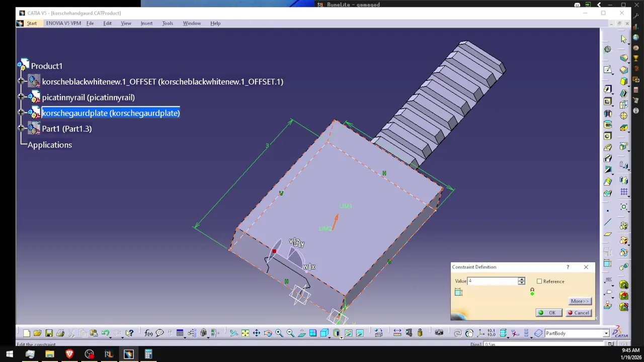
Task: Open the Undo history dropdown arrow
Action: point(110,337)
